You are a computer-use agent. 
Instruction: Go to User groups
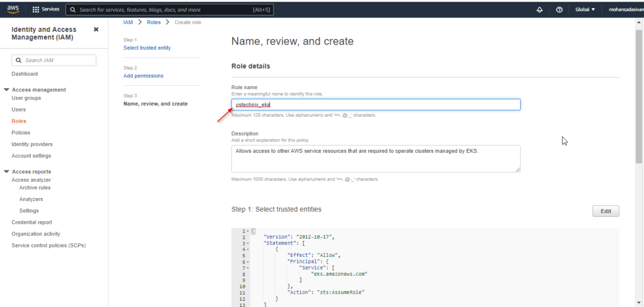pyautogui.click(x=26, y=98)
